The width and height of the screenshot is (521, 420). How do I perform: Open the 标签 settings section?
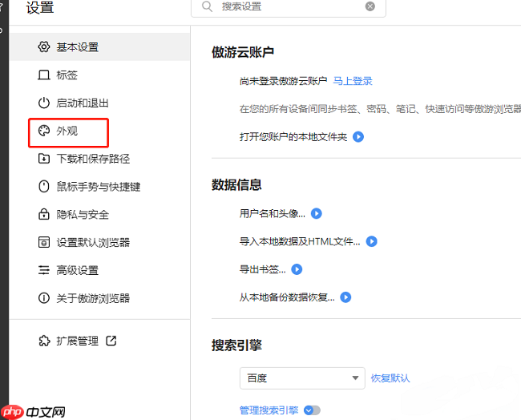tap(99, 75)
